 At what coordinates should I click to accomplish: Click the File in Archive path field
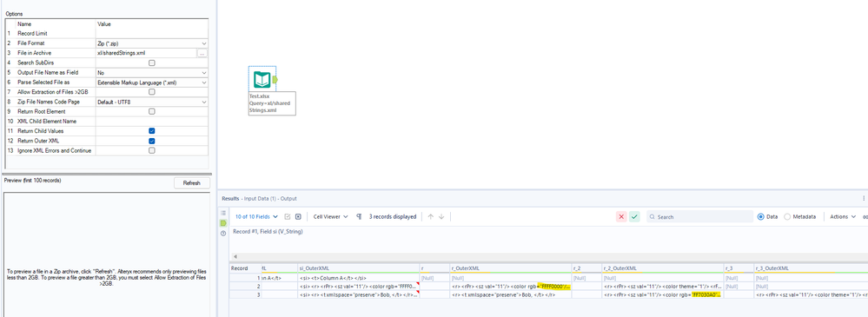[x=146, y=53]
